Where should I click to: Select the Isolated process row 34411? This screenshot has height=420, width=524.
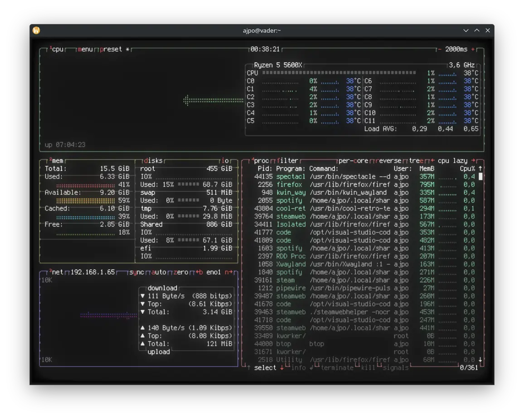point(364,225)
